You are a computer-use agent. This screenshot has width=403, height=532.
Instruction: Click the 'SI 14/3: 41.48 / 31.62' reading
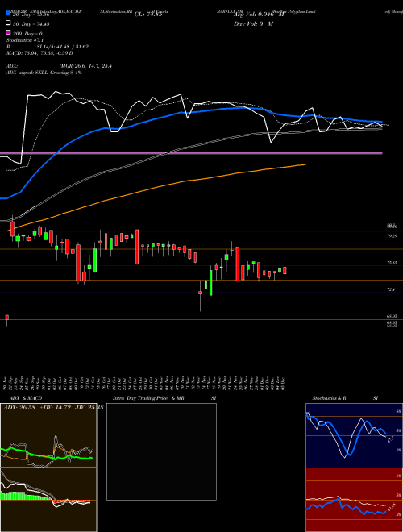click(x=62, y=47)
